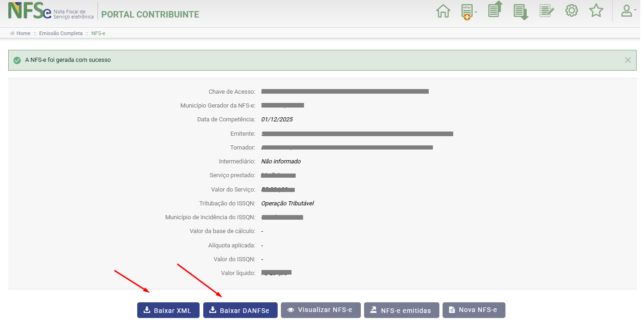The height and width of the screenshot is (330, 644).
Task: Open Emissão Completa breadcrumb
Action: (x=61, y=33)
